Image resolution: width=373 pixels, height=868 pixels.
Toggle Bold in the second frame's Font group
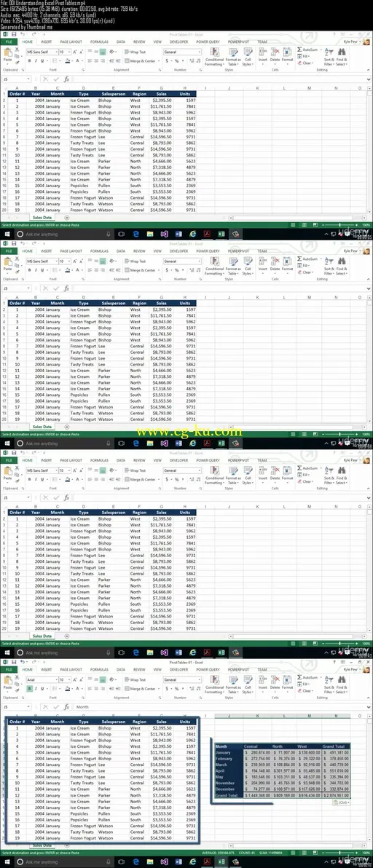coord(29,270)
